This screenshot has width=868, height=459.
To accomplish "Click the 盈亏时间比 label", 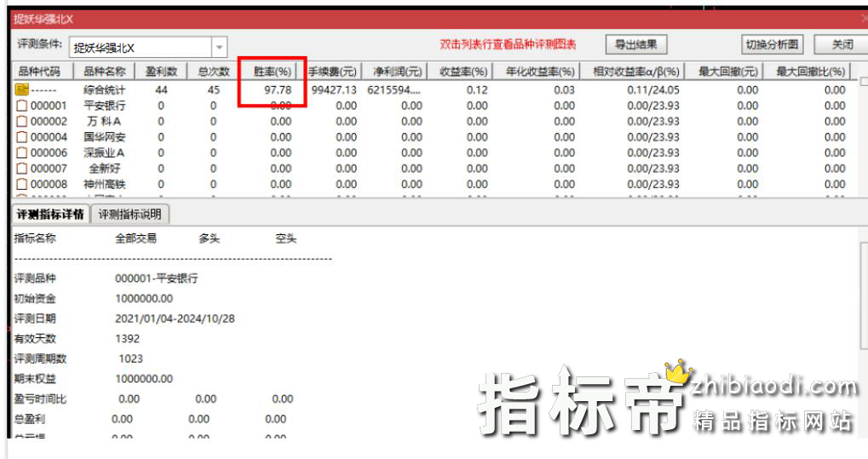I will tap(40, 399).
